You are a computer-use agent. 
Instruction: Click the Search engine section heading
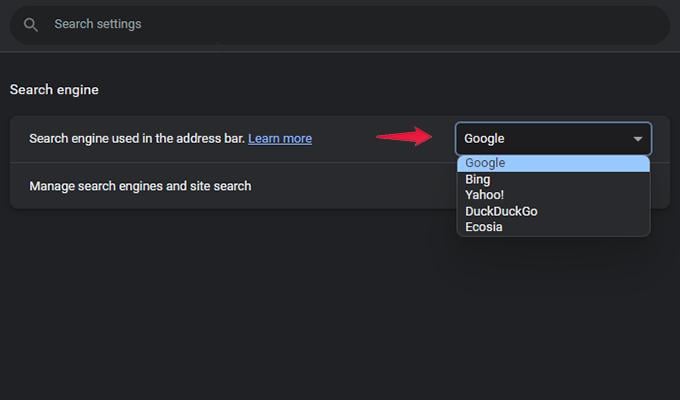[54, 89]
